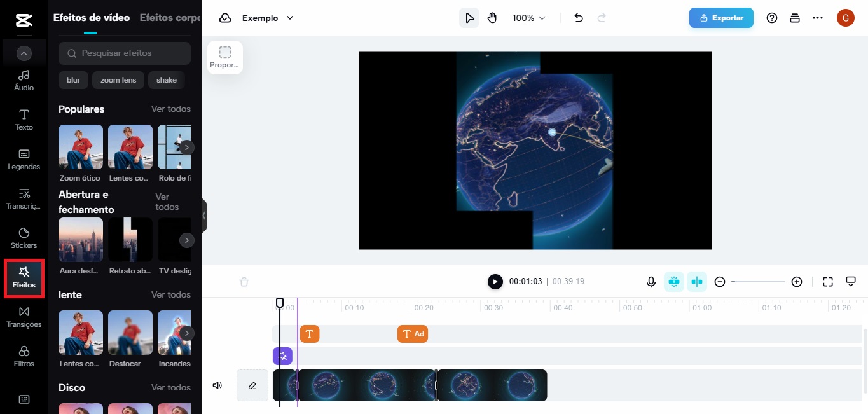Mute the main video track
The height and width of the screenshot is (414, 868).
[217, 385]
